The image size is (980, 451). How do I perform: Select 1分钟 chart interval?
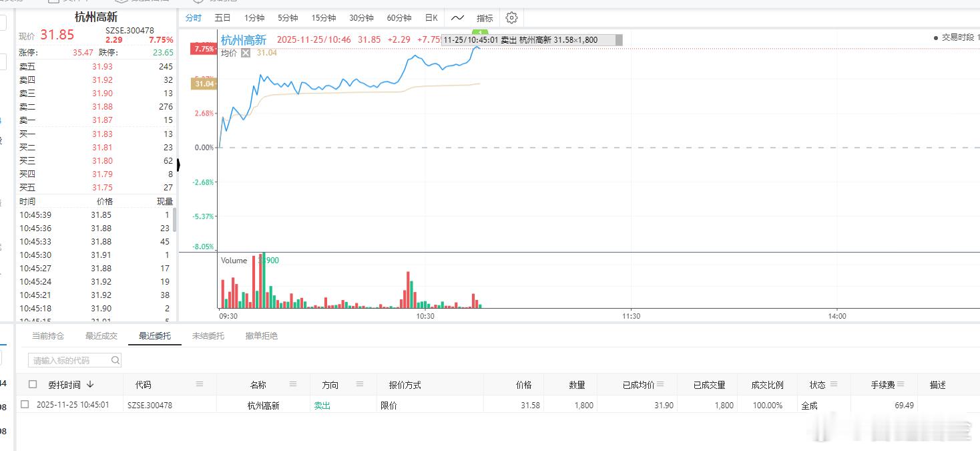[254, 18]
